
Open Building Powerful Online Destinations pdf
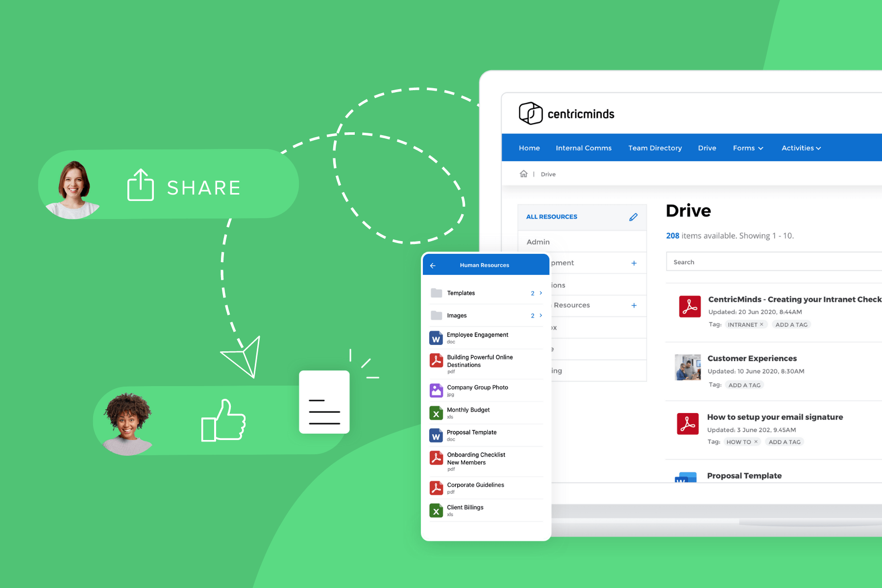[x=486, y=364]
